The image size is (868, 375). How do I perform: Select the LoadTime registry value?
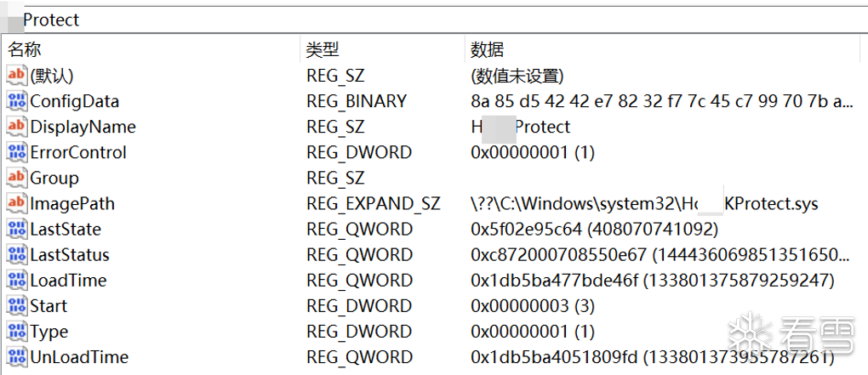coord(68,280)
